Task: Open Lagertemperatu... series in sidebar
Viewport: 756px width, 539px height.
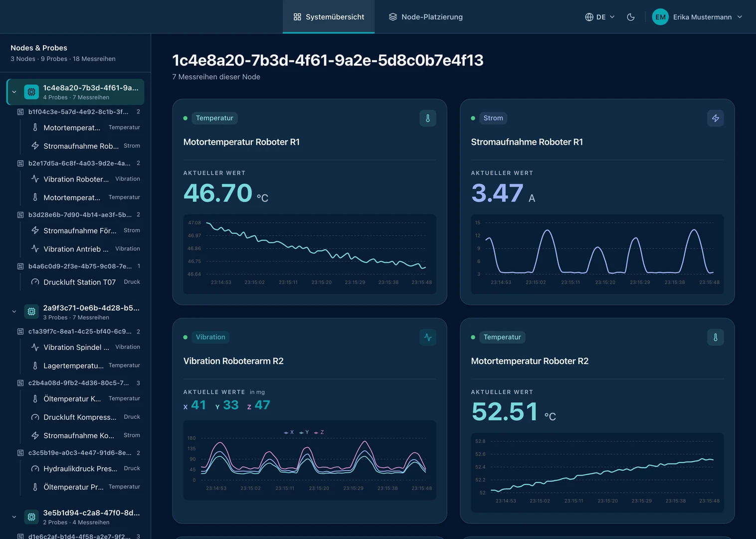Action: [85, 366]
